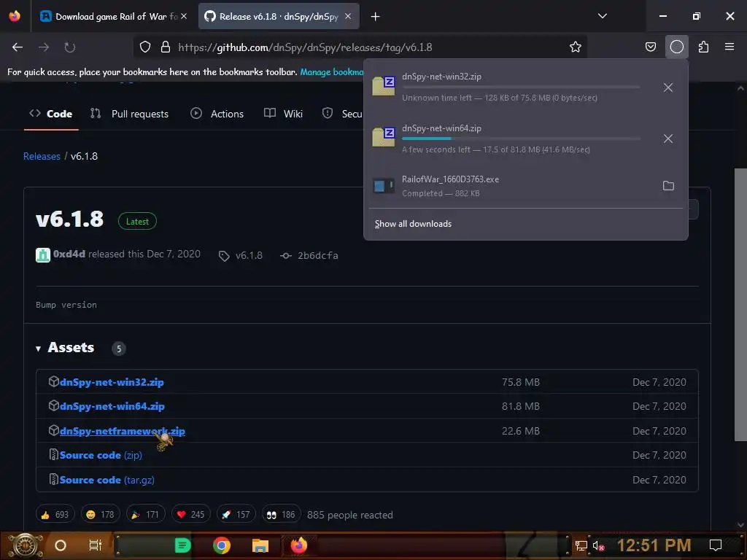
Task: Close the Rail of War download tab
Action: point(184,16)
